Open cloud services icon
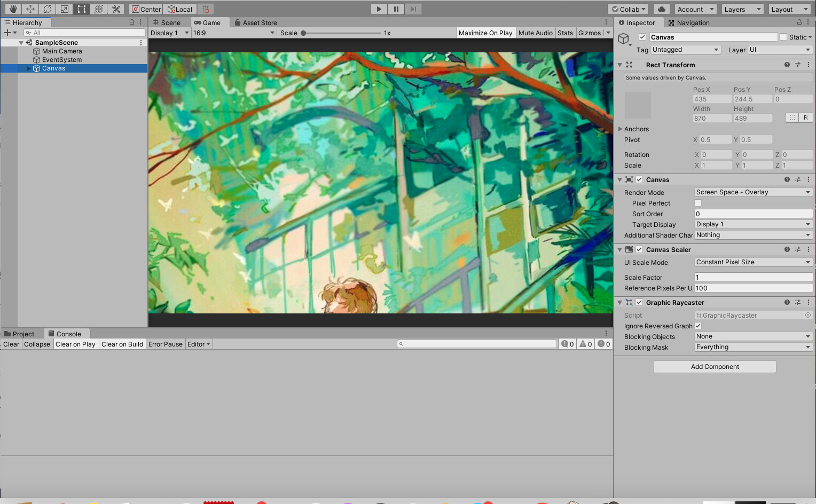Viewport: 816px width, 504px height. (661, 9)
